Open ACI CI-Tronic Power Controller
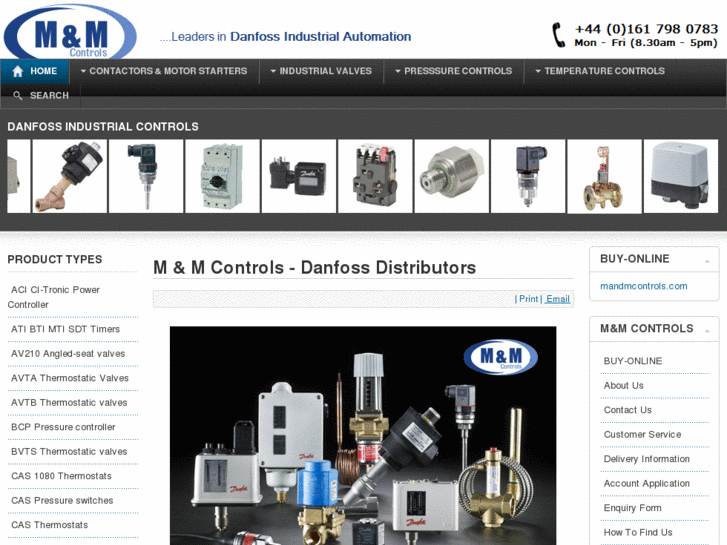This screenshot has width=727, height=545. point(55,297)
